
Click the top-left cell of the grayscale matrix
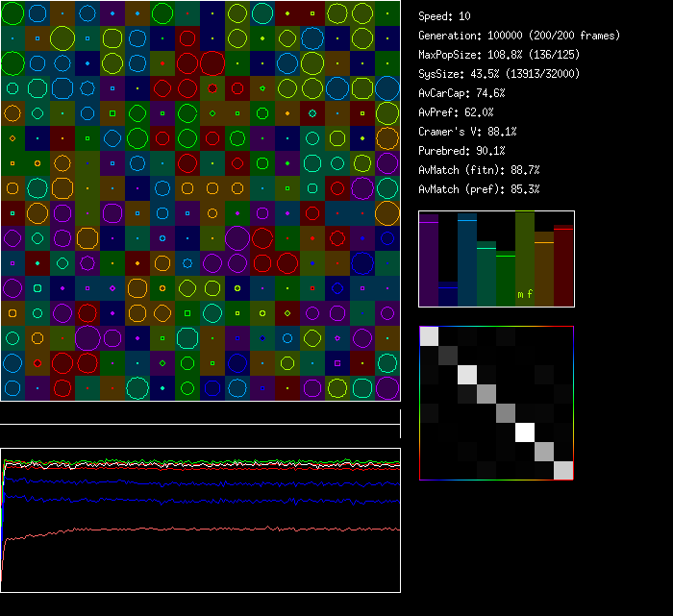click(429, 336)
